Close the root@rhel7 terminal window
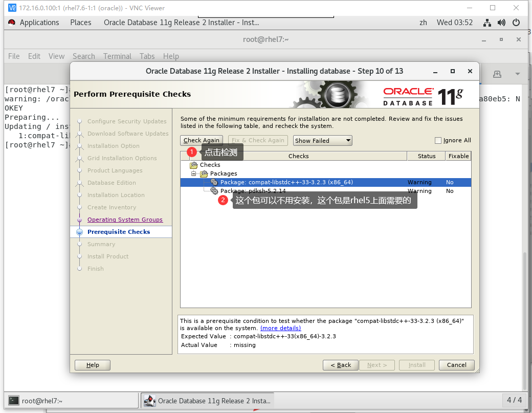Viewport: 532px width, 413px height. tap(518, 40)
